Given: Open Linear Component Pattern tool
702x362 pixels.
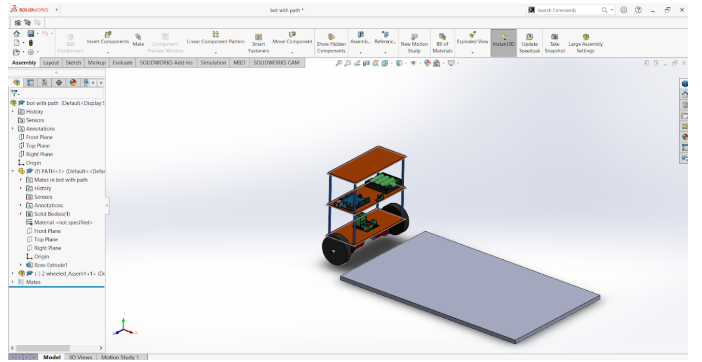Looking at the screenshot, I should 215,38.
